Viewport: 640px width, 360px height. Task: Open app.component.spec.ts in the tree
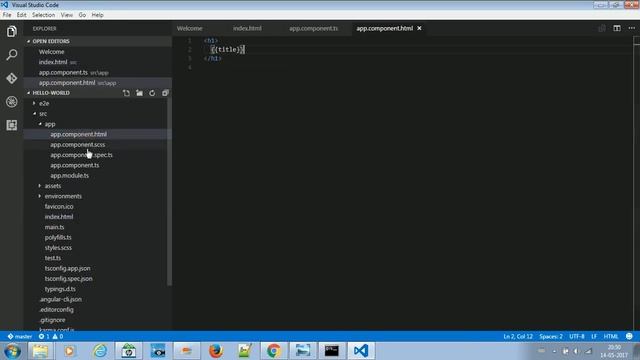[x=81, y=155]
